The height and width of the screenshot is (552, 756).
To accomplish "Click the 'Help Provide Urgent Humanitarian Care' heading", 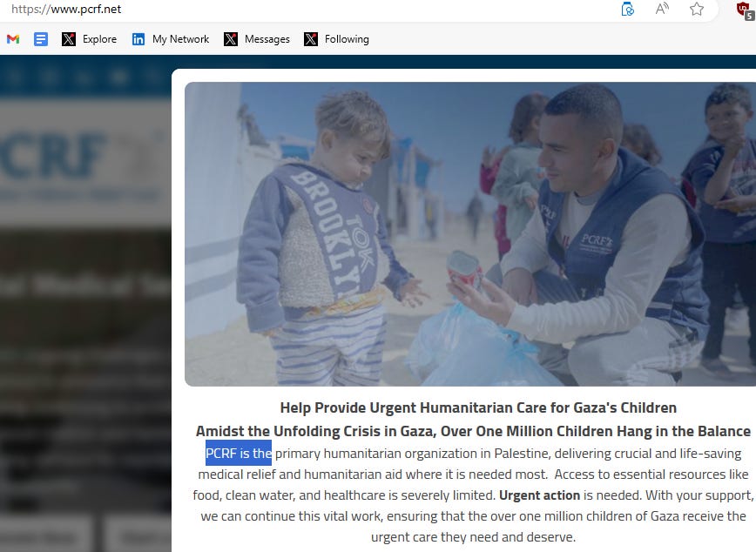I will point(478,407).
